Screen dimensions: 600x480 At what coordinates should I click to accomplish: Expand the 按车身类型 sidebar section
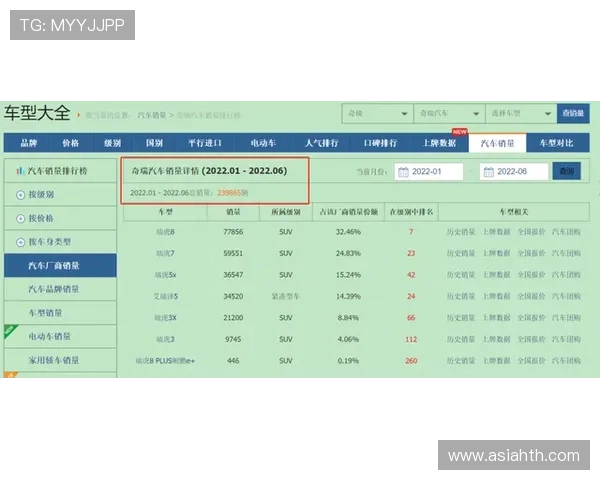[60, 242]
